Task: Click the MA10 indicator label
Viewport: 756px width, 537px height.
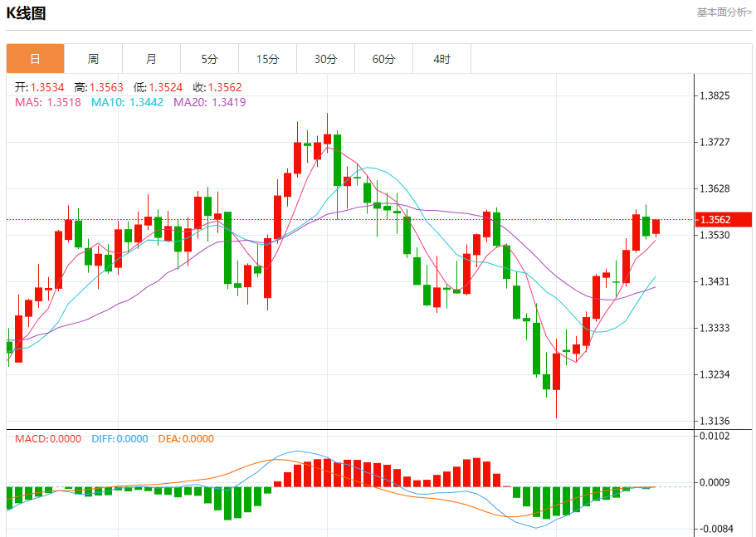Action: pyautogui.click(x=127, y=102)
